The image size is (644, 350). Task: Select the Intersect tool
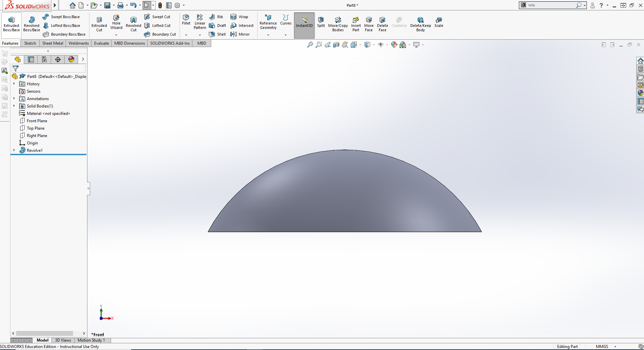click(x=242, y=26)
